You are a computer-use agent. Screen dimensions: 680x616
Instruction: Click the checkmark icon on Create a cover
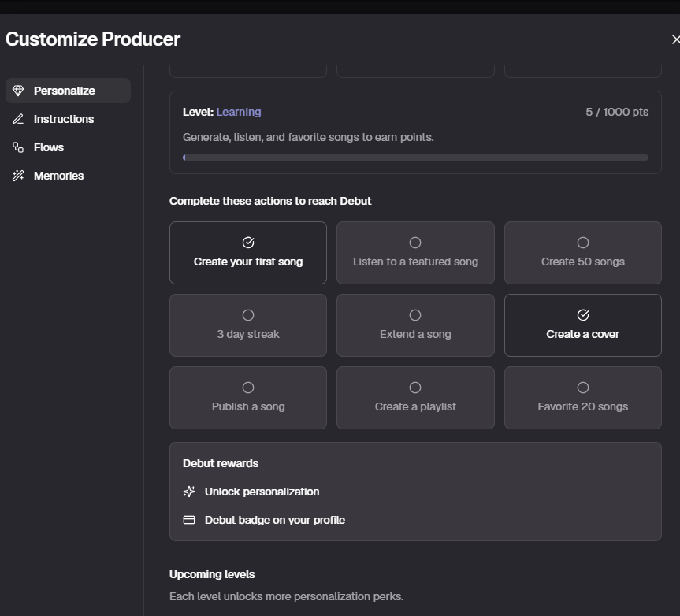pyautogui.click(x=582, y=315)
